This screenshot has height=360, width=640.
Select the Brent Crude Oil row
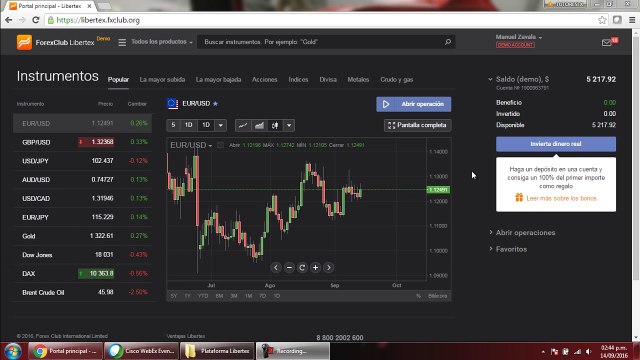tap(82, 292)
